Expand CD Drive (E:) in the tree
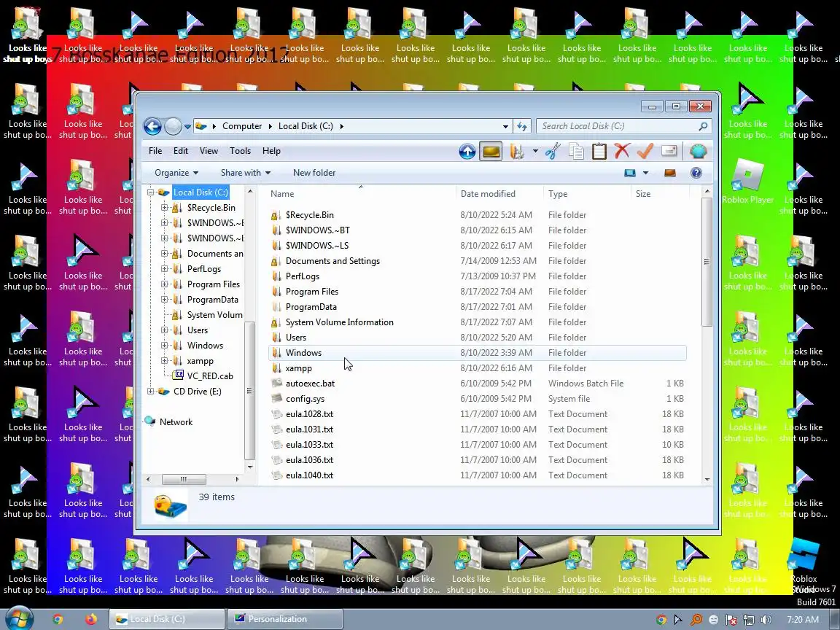 [x=150, y=392]
